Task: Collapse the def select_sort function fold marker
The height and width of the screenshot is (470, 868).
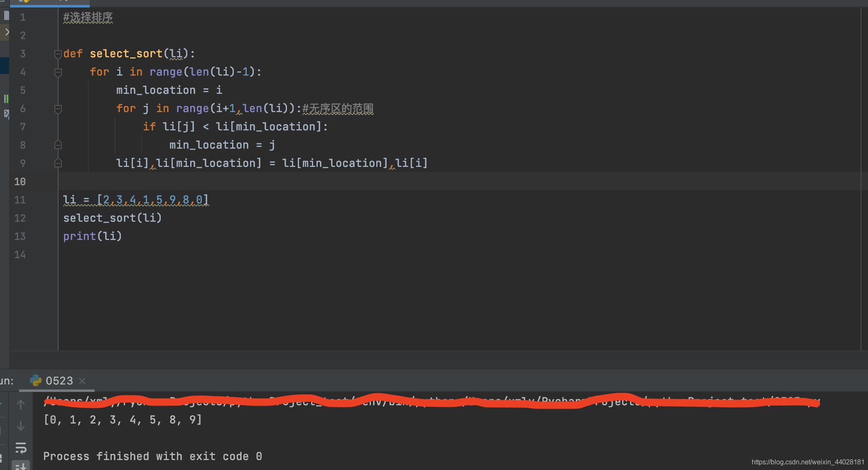Action: (x=58, y=54)
